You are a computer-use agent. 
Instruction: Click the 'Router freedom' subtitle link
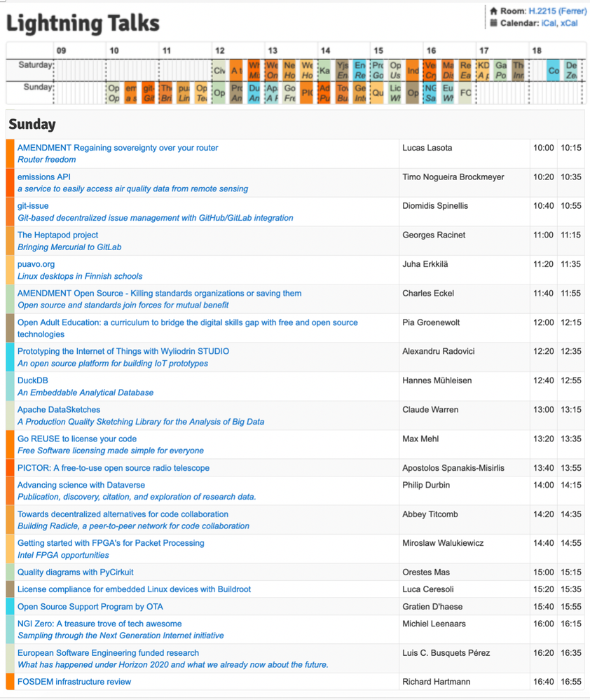47,159
